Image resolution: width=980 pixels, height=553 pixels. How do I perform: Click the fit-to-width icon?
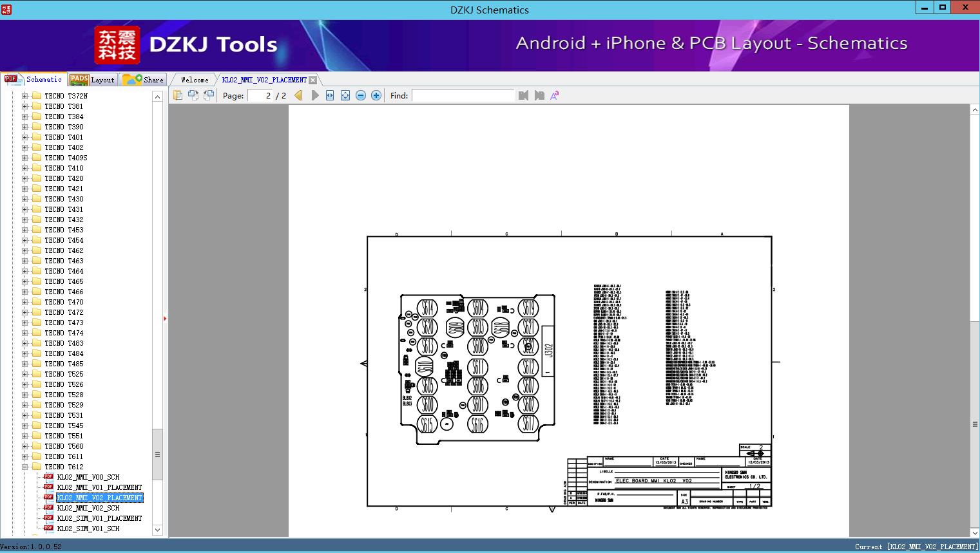330,95
